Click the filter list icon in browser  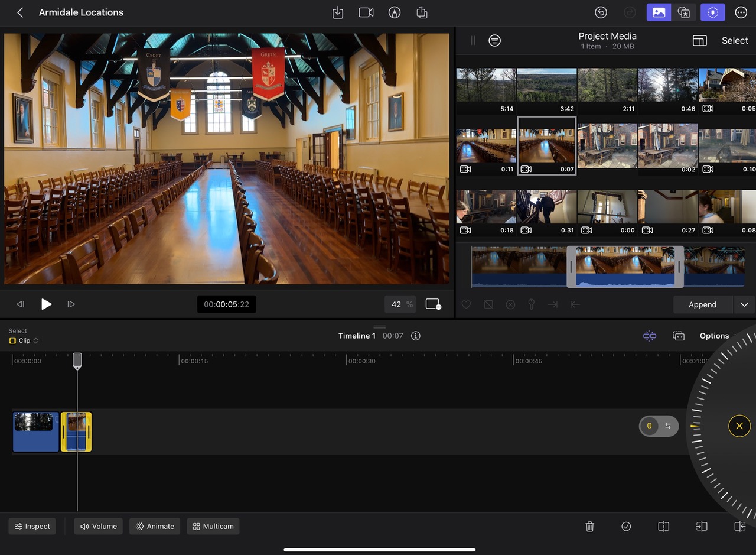click(494, 40)
